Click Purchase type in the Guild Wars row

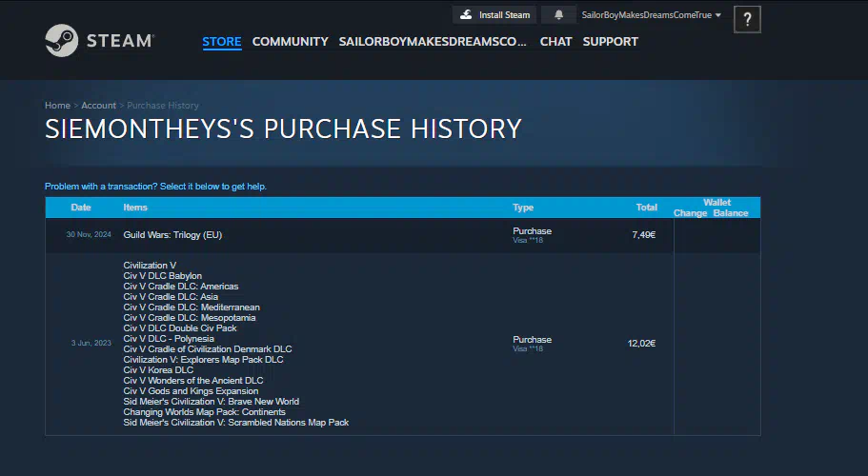[532, 231]
